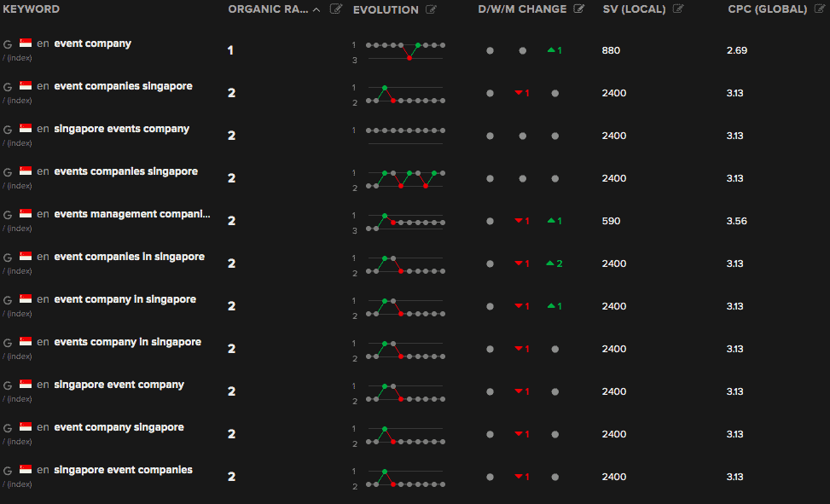Image resolution: width=830 pixels, height=504 pixels.
Task: Click the EVOLUTION column header text
Action: click(x=386, y=9)
